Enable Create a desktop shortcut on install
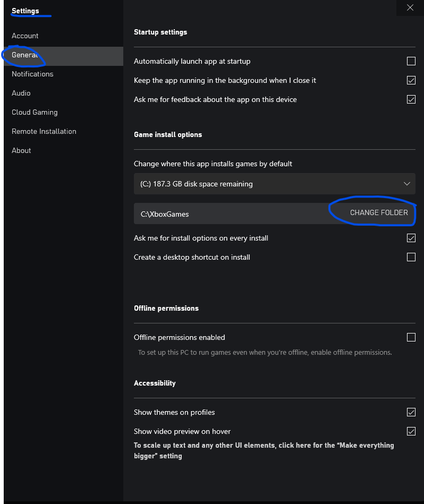 (x=411, y=257)
